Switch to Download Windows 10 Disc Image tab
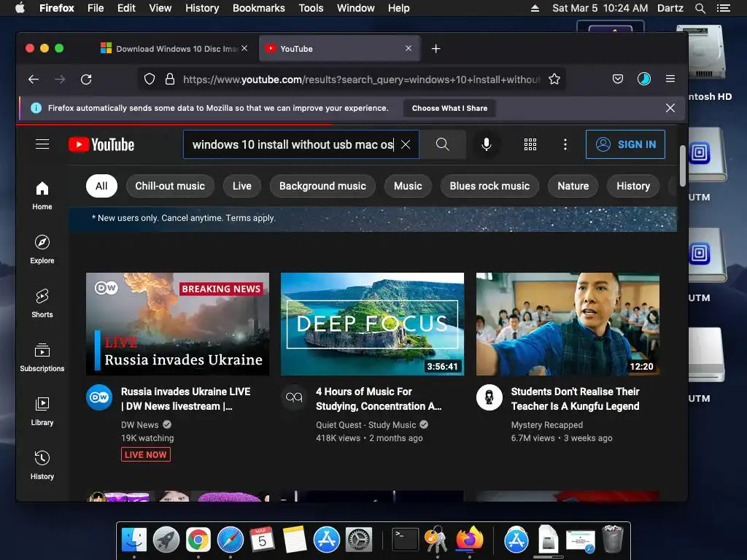 click(x=174, y=49)
